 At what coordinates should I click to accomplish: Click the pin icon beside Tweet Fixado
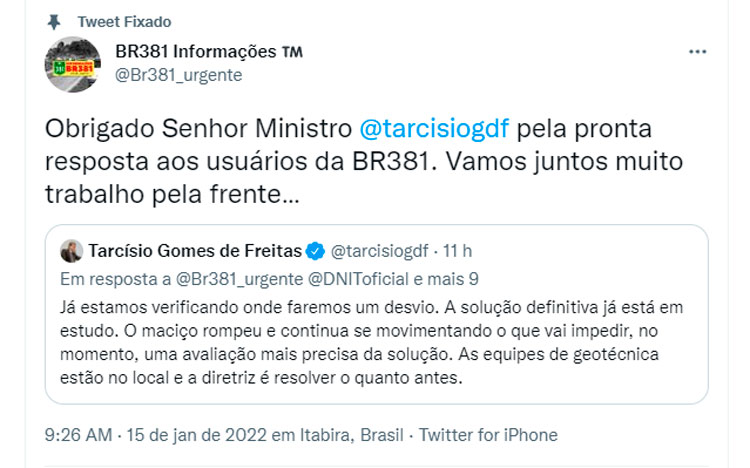[x=53, y=21]
